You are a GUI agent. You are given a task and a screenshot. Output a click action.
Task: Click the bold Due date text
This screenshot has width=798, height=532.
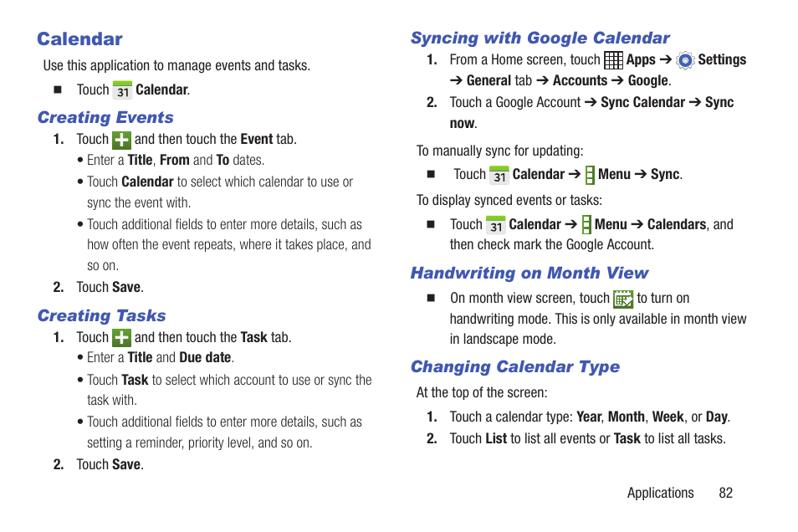(205, 358)
